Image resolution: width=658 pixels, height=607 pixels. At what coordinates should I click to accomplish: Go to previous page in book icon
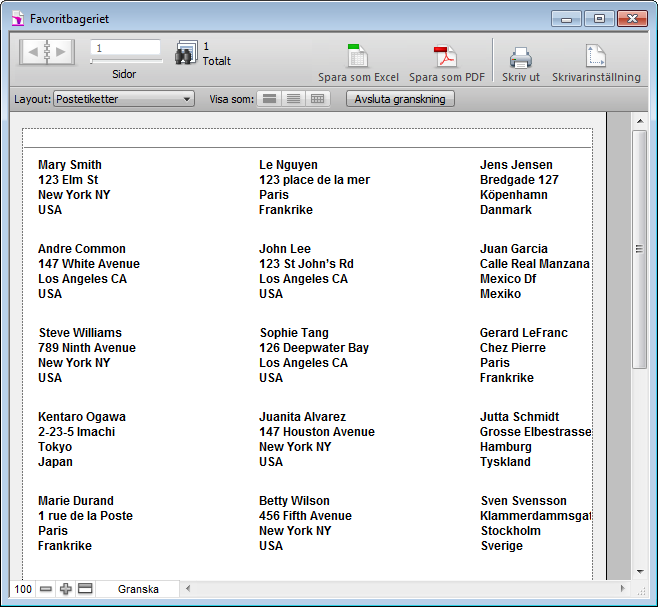pyautogui.click(x=33, y=52)
